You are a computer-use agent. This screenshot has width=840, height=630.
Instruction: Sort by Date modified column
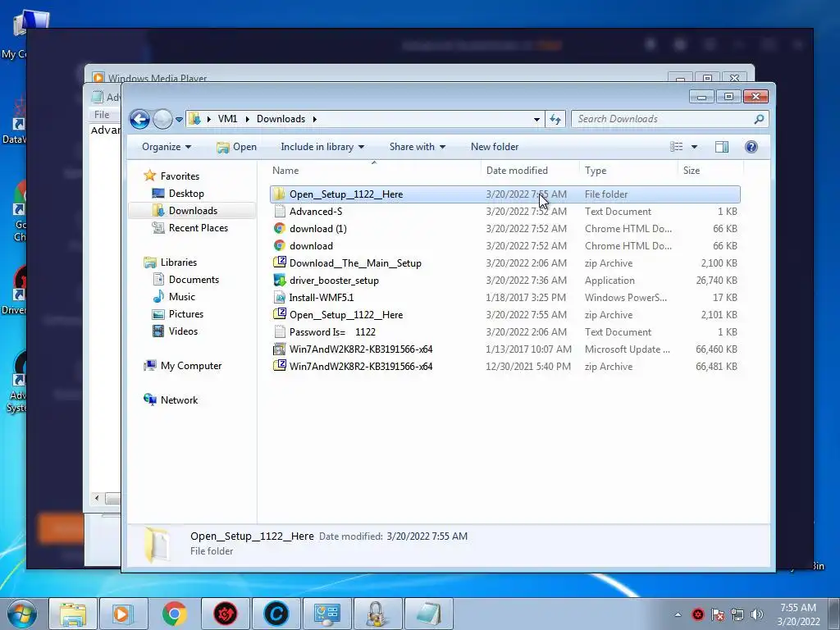517,171
